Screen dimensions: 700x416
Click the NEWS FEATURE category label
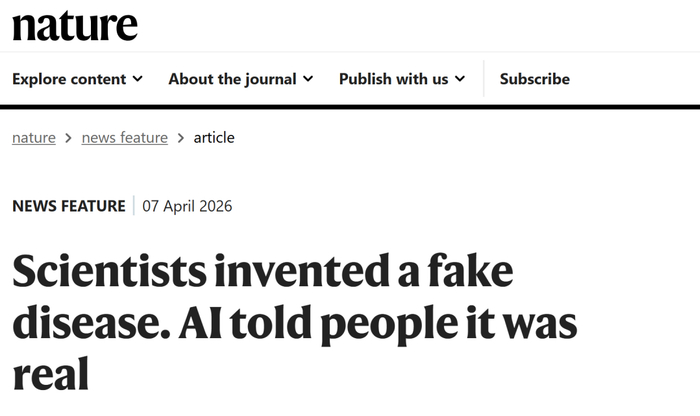point(69,206)
